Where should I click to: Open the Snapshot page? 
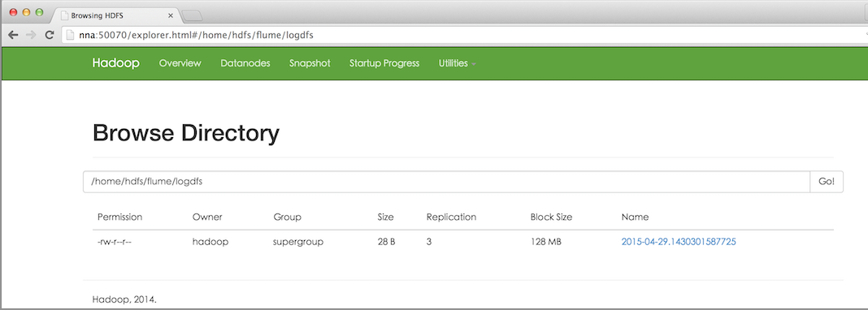click(310, 63)
